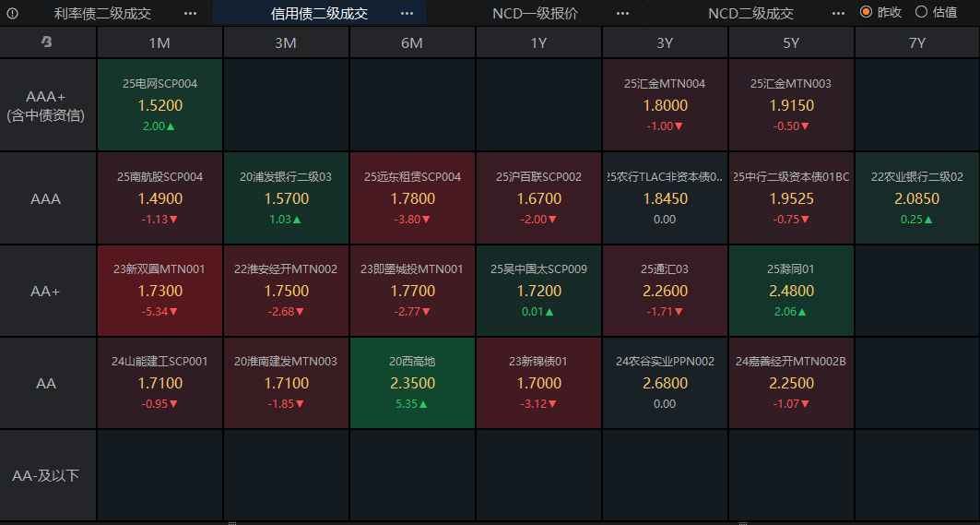This screenshot has height=525, width=980.
Task: Click the info circle icon at top left
Action: coord(13,13)
